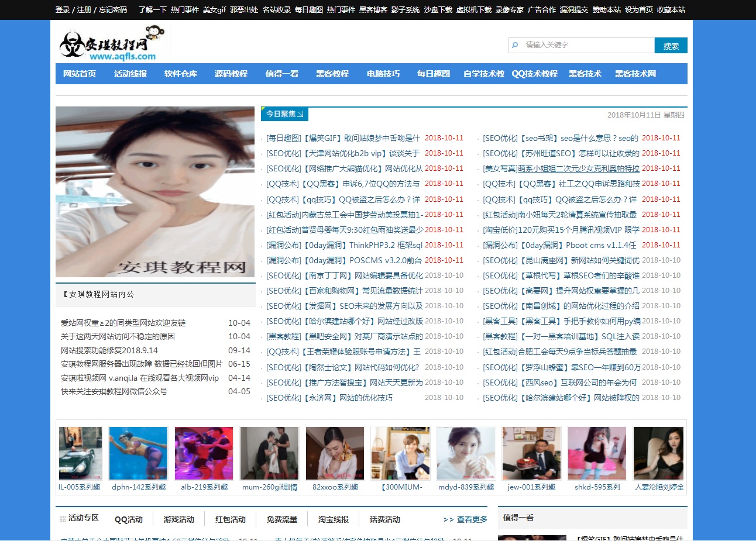Go to the 黑客教程 navigation item

click(332, 74)
